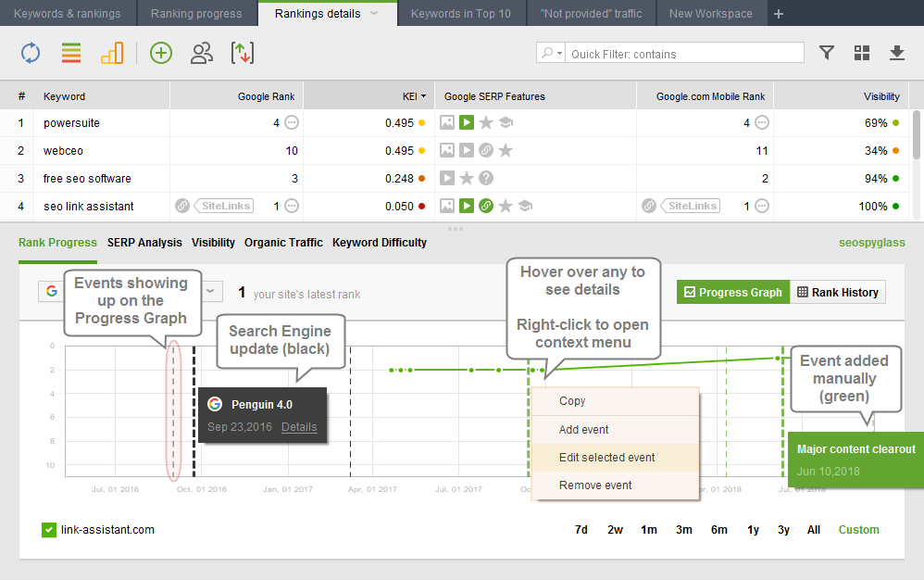Click the orange visibility dot in webceo row

895,150
